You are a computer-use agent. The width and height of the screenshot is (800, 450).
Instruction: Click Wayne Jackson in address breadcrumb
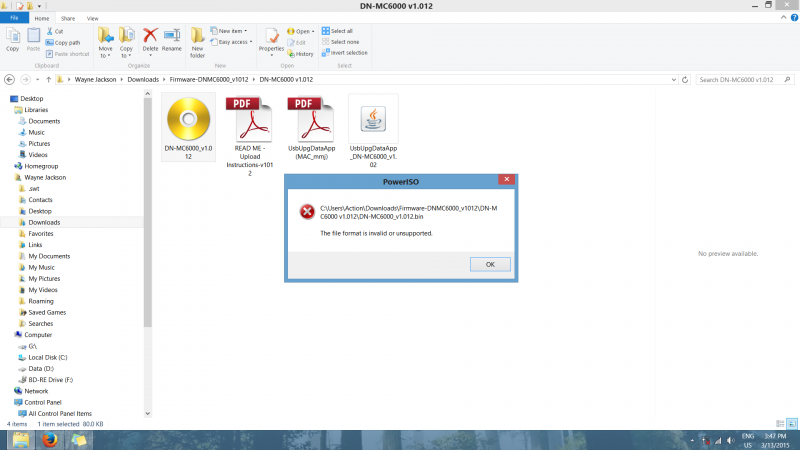[95, 80]
